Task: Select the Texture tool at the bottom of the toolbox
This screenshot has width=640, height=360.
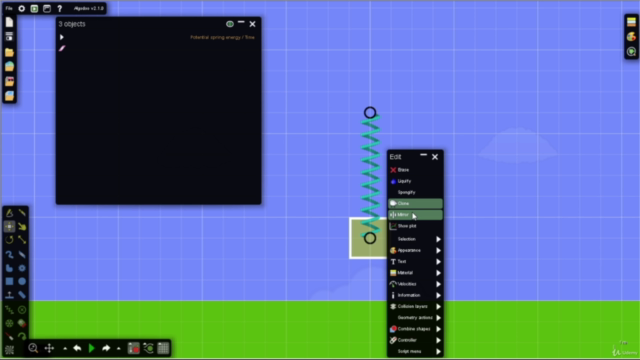Action: [x=9, y=350]
